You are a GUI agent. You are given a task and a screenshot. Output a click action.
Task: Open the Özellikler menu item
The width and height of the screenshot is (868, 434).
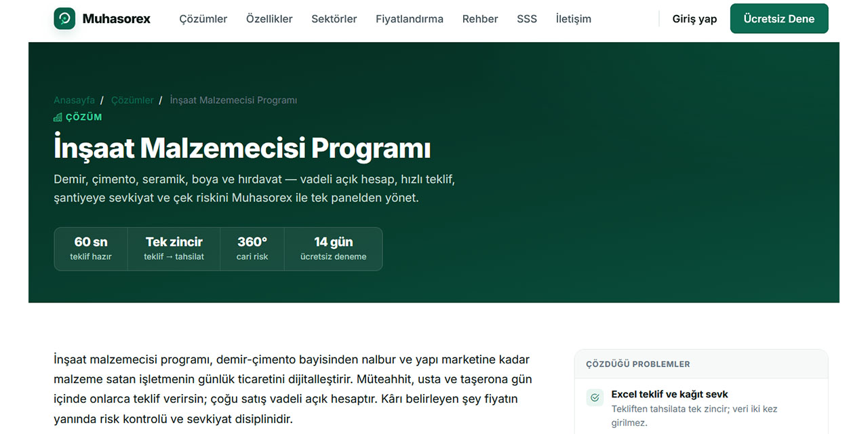point(269,19)
